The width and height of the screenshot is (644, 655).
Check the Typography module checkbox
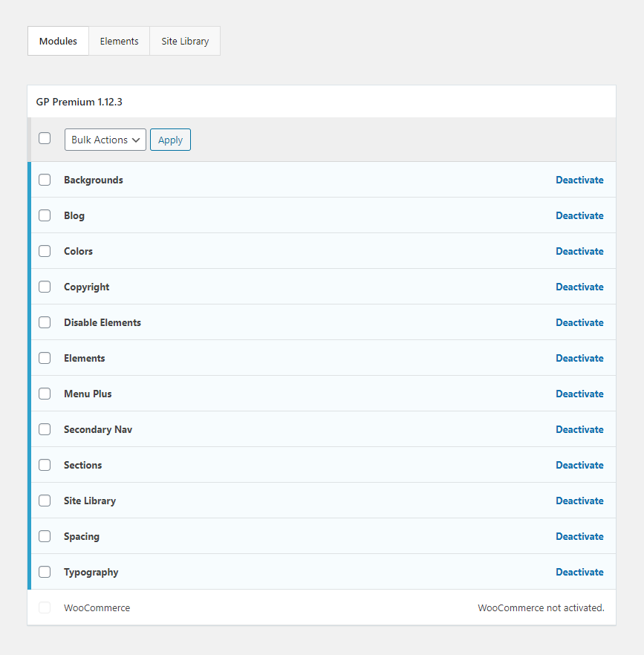pyautogui.click(x=45, y=572)
